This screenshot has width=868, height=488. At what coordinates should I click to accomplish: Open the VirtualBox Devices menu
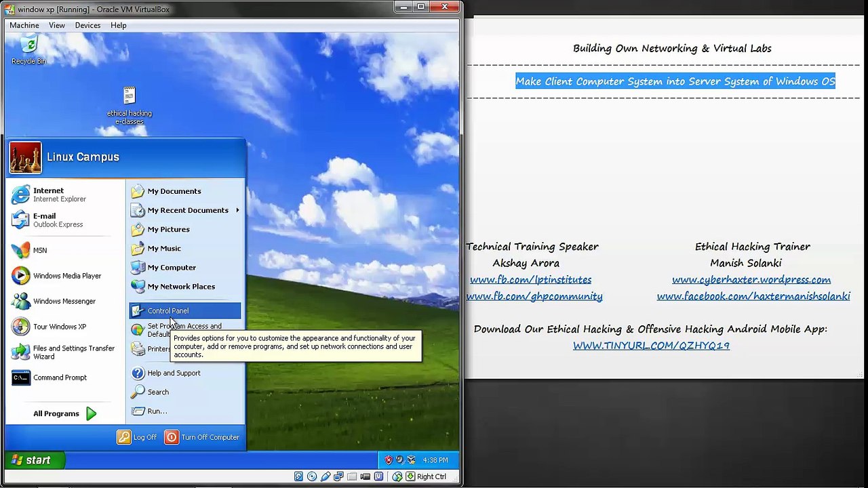click(87, 25)
